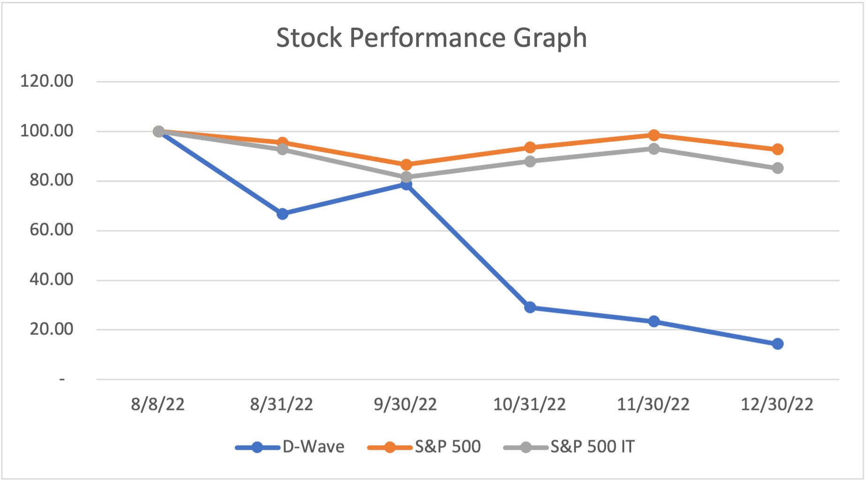868x483 pixels.
Task: Select the Stock Performance Graph title
Action: pyautogui.click(x=431, y=37)
